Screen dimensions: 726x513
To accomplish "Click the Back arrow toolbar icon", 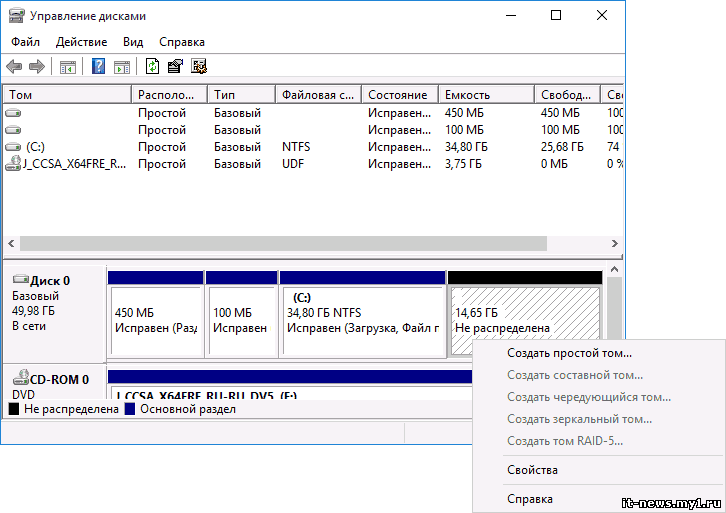I will pyautogui.click(x=14, y=67).
